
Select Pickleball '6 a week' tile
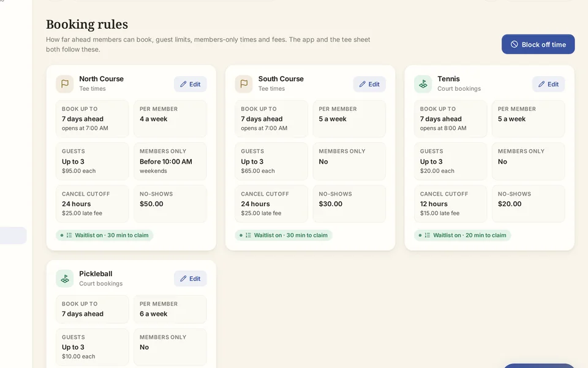[170, 309]
